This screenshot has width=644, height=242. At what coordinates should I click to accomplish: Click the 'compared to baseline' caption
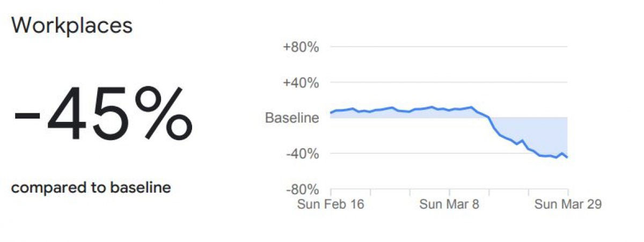click(91, 188)
